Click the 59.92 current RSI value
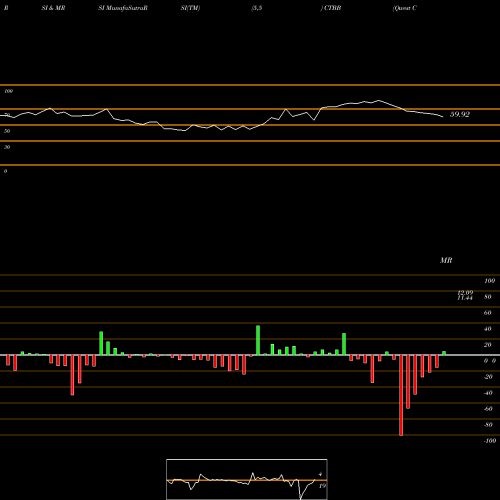Screen dimensions: 500x500 point(460,114)
